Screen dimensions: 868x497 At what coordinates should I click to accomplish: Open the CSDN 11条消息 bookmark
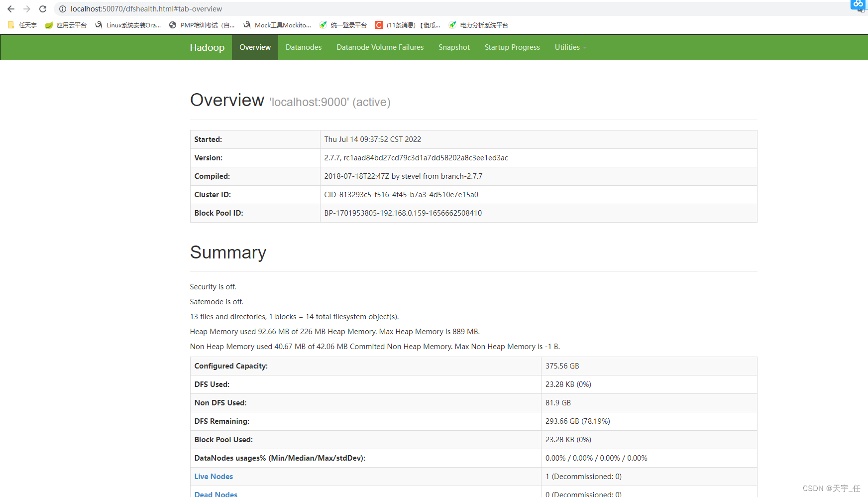(408, 25)
